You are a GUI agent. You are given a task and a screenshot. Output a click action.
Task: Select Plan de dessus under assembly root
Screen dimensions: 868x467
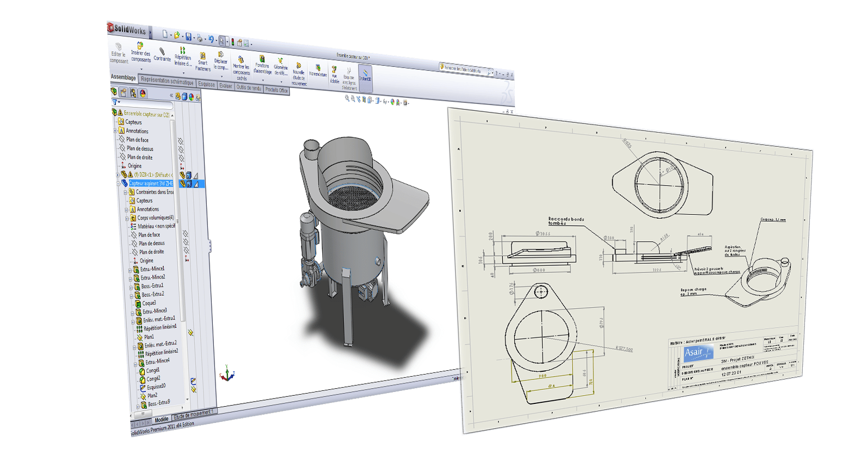[140, 148]
